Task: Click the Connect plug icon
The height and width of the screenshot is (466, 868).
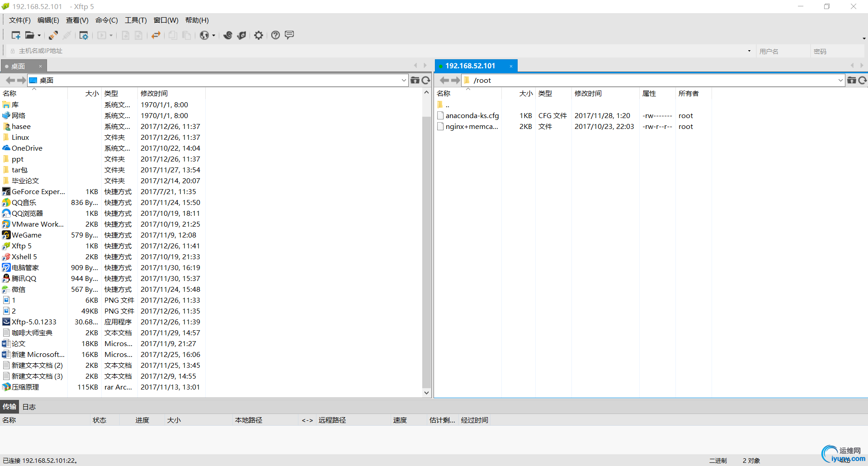Action: tap(53, 35)
